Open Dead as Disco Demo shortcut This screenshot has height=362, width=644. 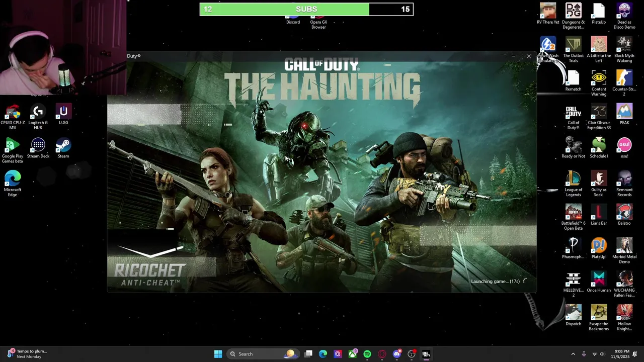pyautogui.click(x=624, y=16)
